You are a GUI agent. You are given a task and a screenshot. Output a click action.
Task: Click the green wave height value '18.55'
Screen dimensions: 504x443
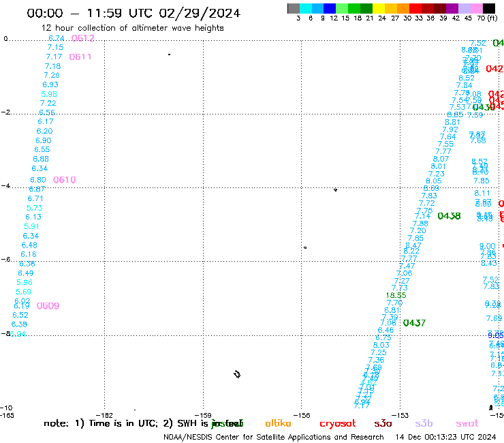click(396, 295)
